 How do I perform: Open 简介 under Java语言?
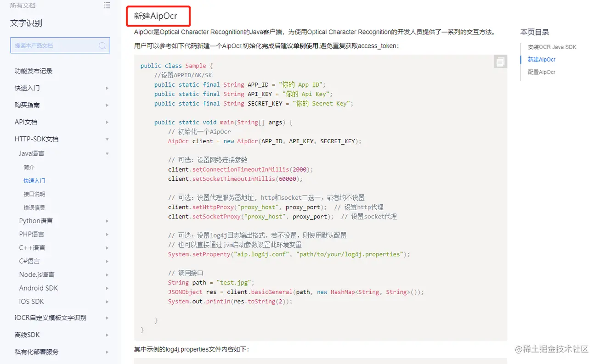[29, 168]
